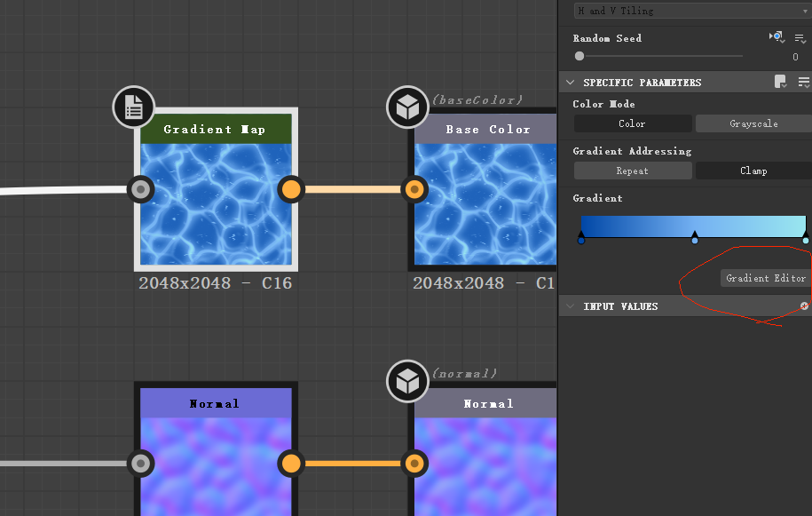Click the orange output connector of Gradient Map
The image size is (812, 516).
pos(290,189)
